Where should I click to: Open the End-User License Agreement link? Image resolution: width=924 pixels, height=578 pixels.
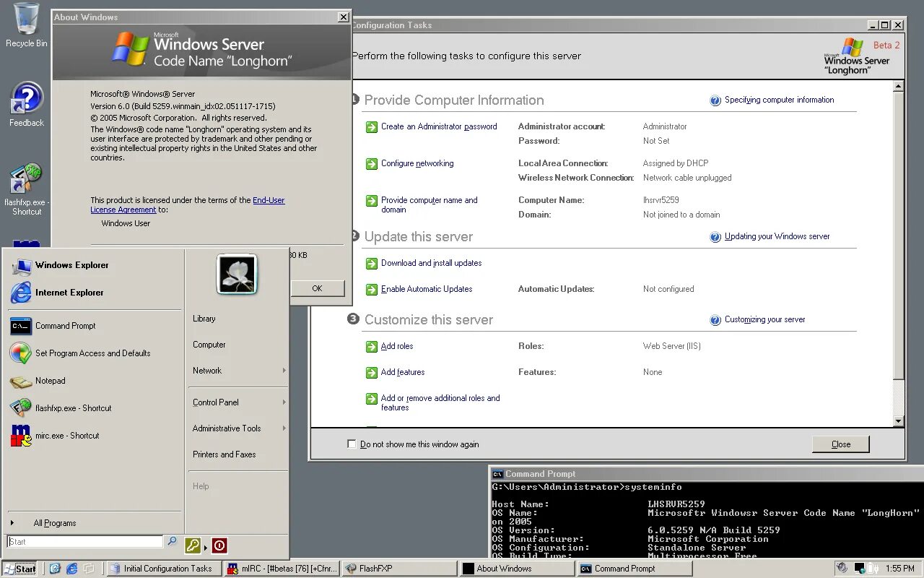[x=269, y=200]
